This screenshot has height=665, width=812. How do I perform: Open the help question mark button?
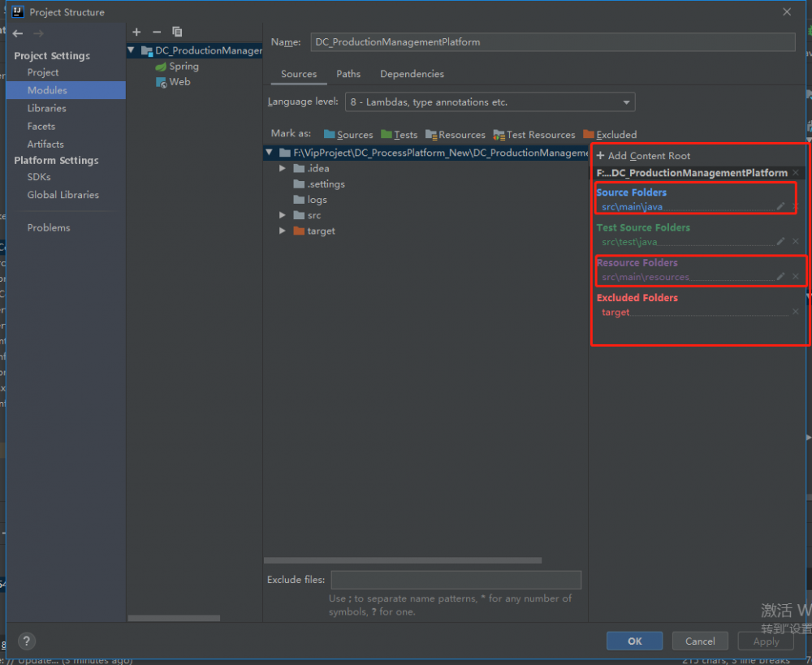27,641
